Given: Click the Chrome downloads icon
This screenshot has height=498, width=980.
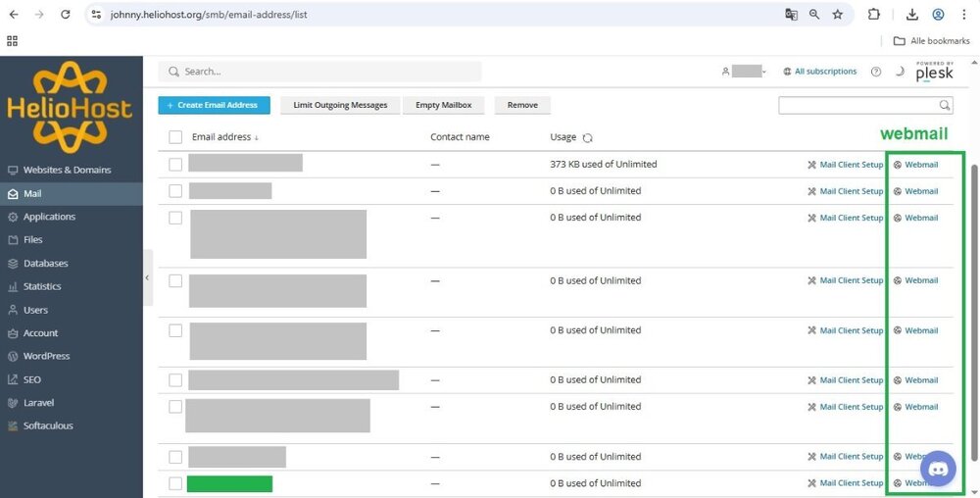Looking at the screenshot, I should click(x=911, y=15).
